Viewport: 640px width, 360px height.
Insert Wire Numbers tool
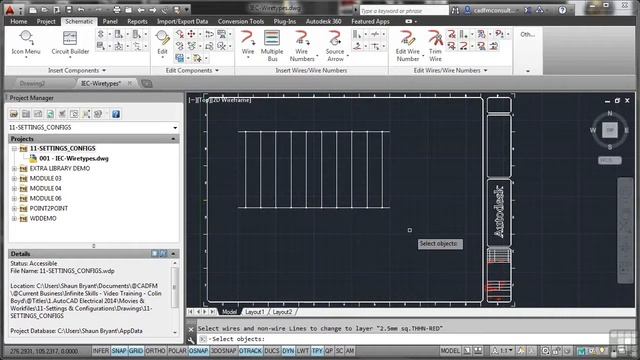point(302,46)
